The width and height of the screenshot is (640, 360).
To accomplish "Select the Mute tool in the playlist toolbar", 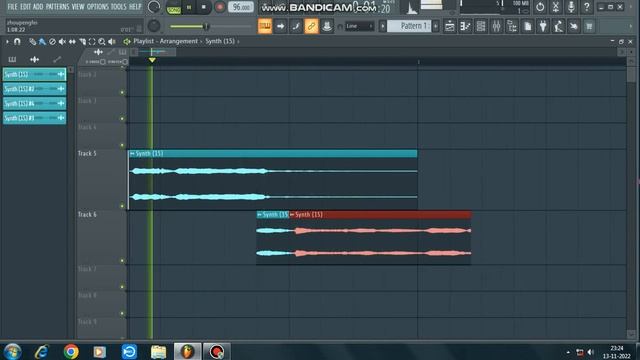I will 62,42.
